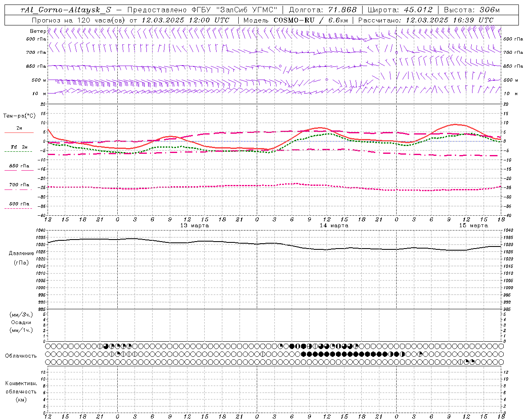Click the provider text "ЗапСиб УГМС"
This screenshot has height=420, width=525.
tap(247, 10)
